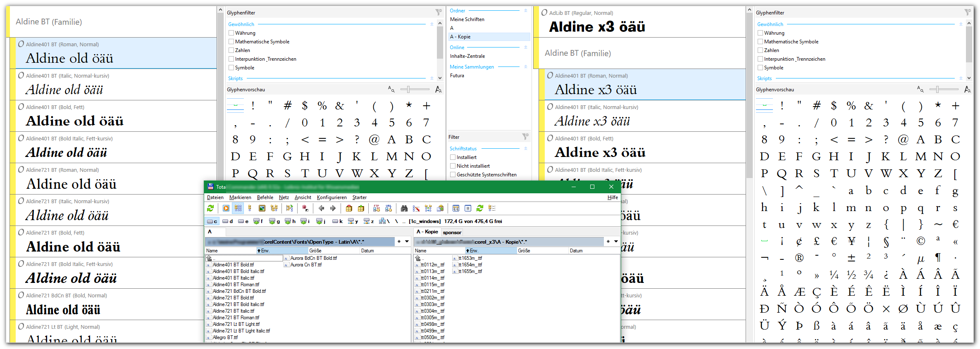The height and width of the screenshot is (349, 980).
Task: Click the pack files box icon
Action: (x=349, y=208)
